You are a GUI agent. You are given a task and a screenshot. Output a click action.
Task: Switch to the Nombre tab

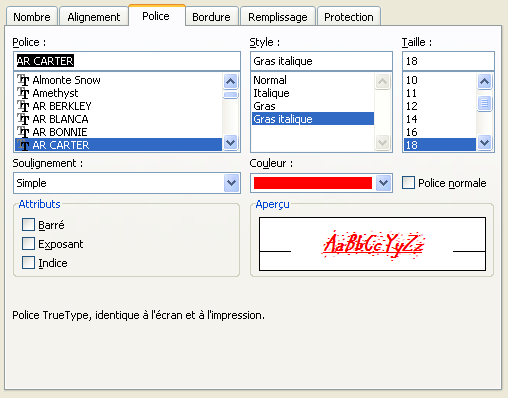click(32, 16)
